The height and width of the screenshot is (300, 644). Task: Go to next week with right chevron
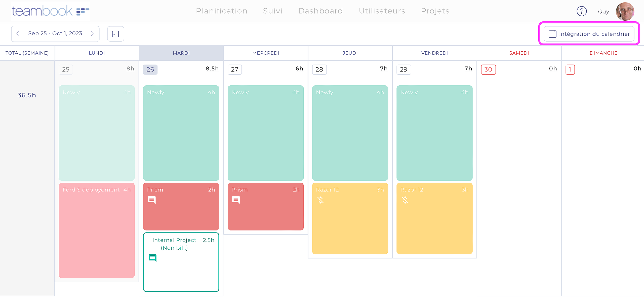pyautogui.click(x=93, y=34)
